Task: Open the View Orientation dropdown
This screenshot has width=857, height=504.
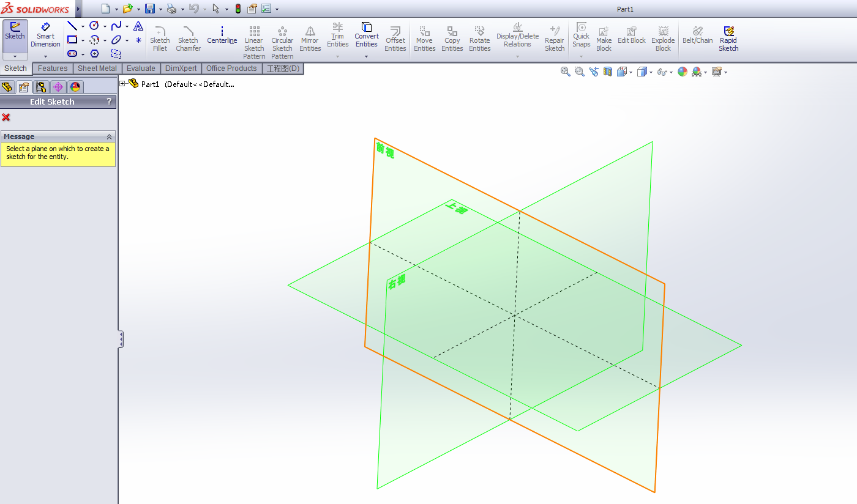Action: (x=631, y=72)
